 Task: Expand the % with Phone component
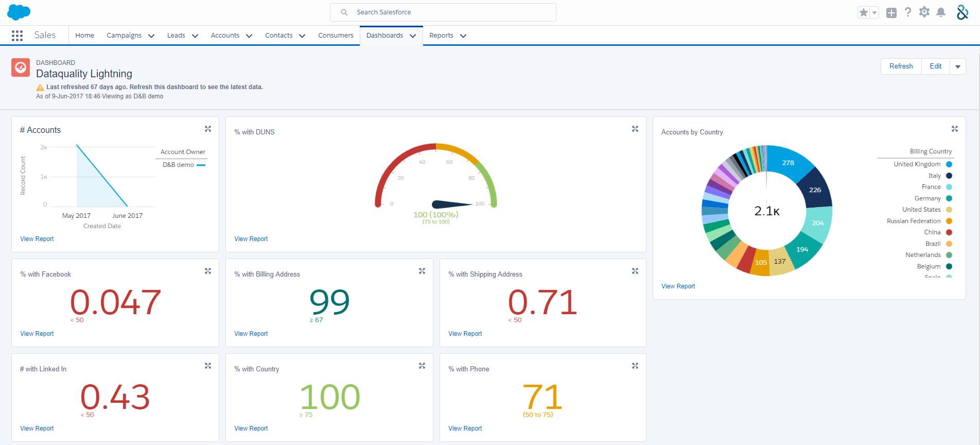click(x=635, y=366)
